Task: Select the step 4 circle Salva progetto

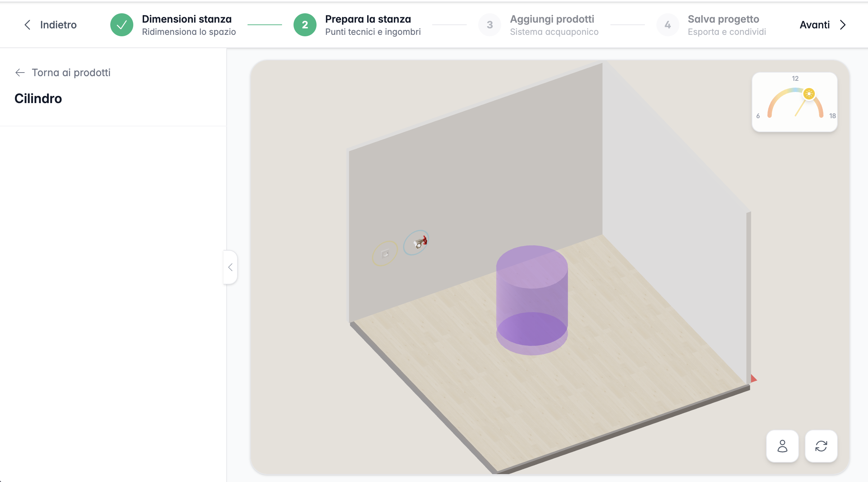Action: click(668, 24)
